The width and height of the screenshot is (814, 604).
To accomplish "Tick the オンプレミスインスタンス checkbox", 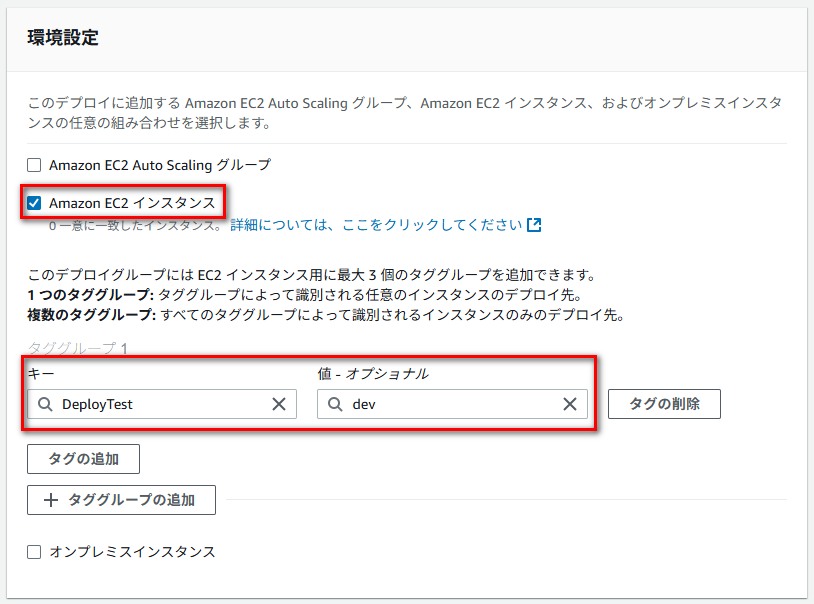I will pyautogui.click(x=34, y=552).
